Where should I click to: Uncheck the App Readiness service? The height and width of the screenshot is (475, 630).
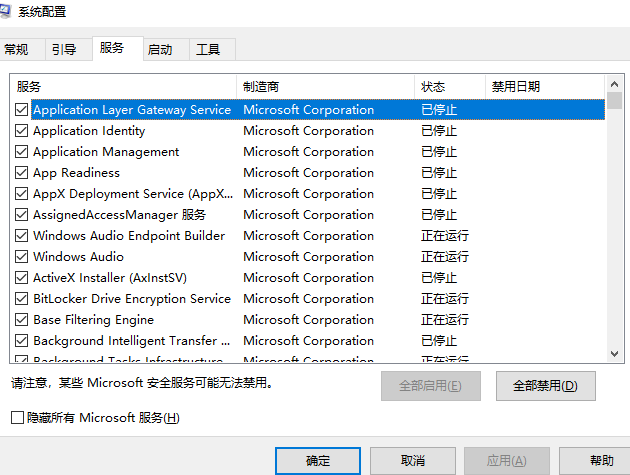(x=22, y=173)
